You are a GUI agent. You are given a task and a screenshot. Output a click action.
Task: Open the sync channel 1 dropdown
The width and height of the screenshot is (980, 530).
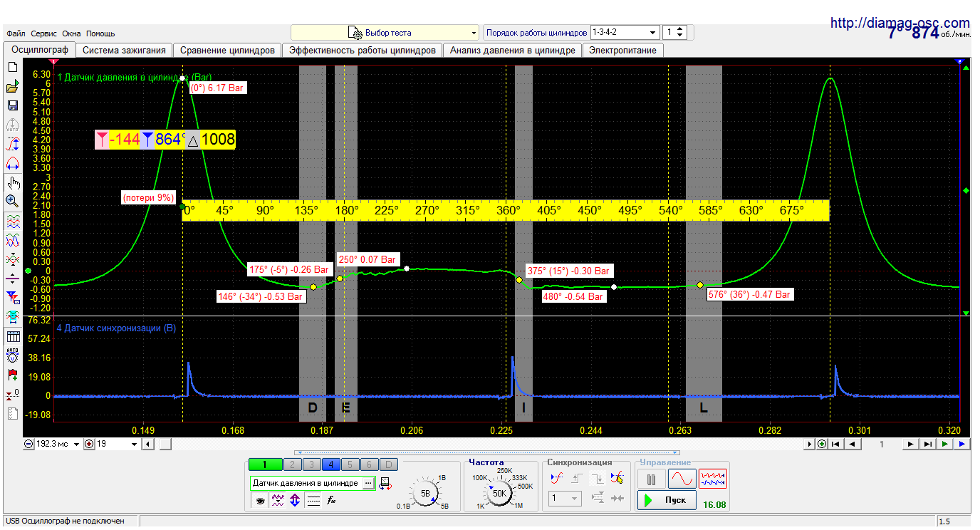click(565, 499)
